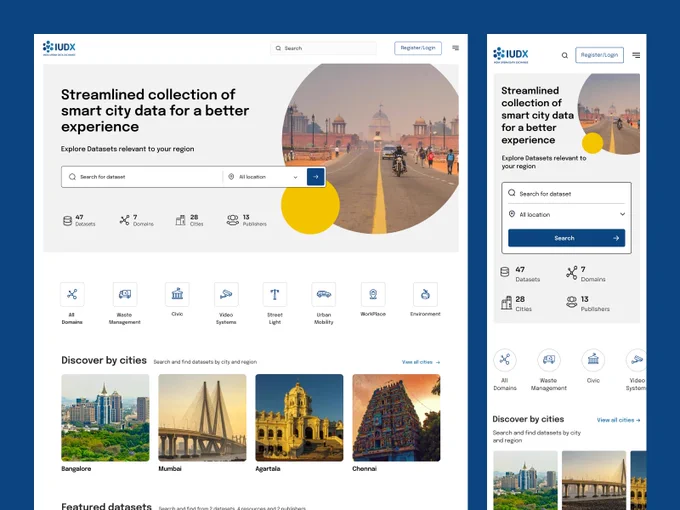
Task: Select the All Domains icon in desktop view
Action: pos(72,294)
